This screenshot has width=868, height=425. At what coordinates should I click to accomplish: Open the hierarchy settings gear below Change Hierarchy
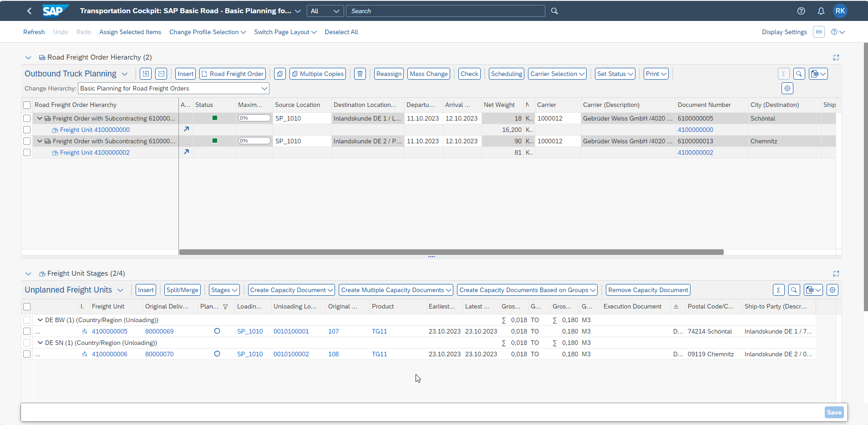(x=787, y=88)
